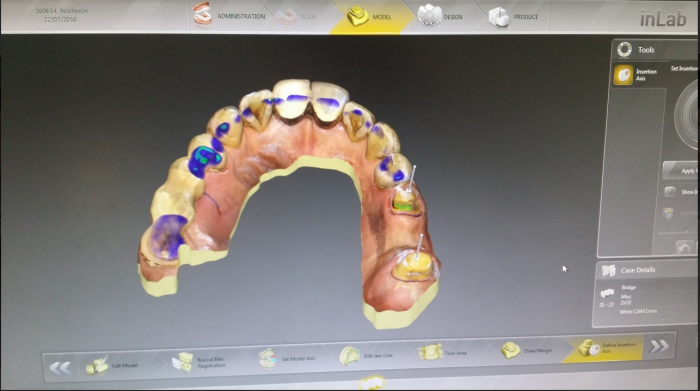Click the patient name and date text
The height and width of the screenshot is (391, 700).
[x=61, y=15]
